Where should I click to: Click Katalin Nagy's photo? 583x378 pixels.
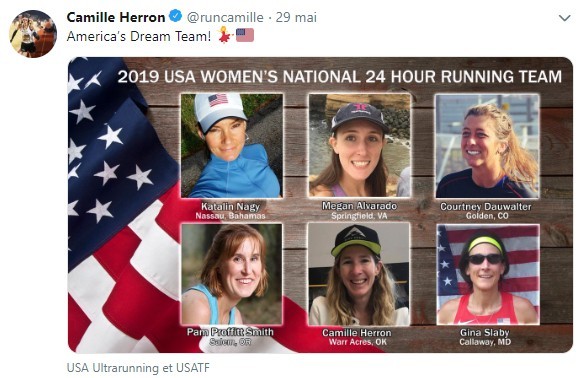232,145
